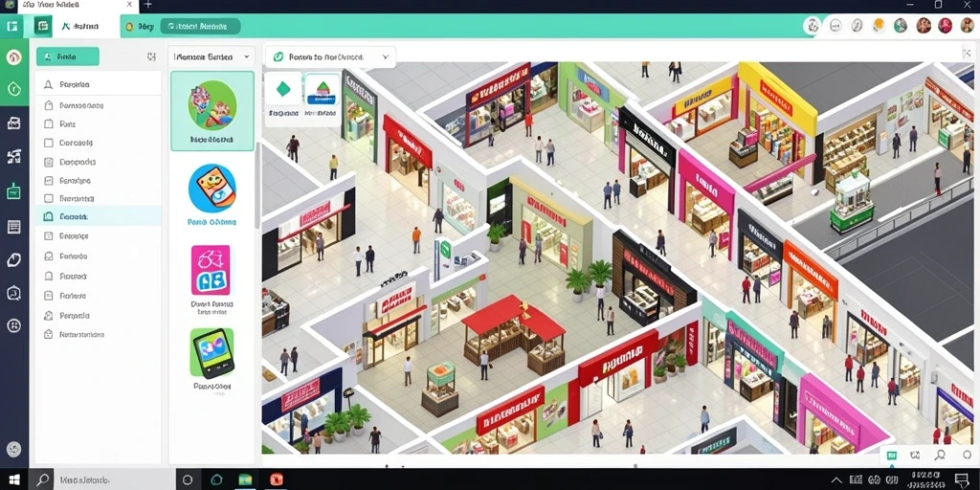Select the pink AB letters app icon
The height and width of the screenshot is (490, 980).
pyautogui.click(x=211, y=269)
